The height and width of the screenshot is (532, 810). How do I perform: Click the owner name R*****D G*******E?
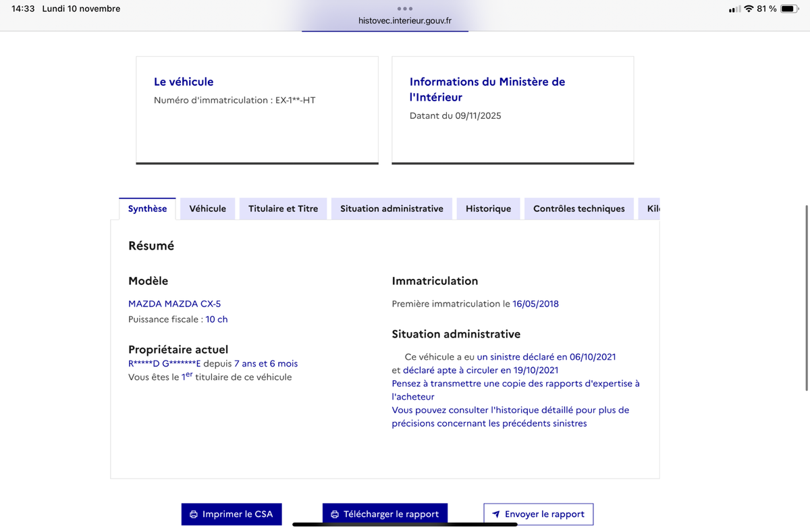(165, 363)
